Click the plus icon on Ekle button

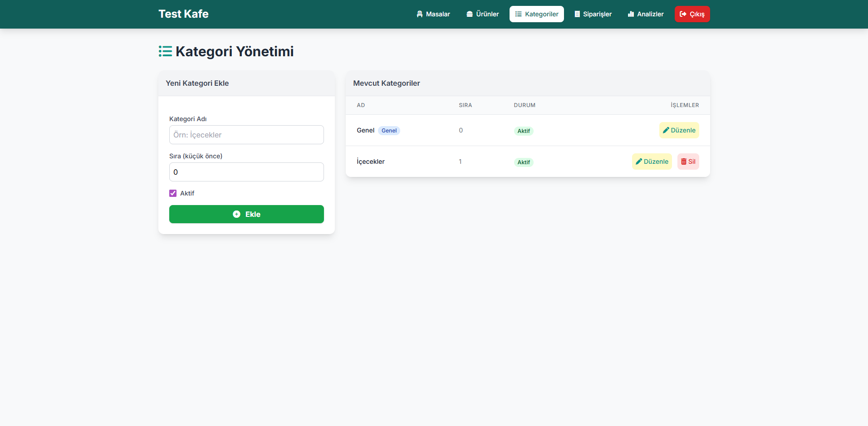click(x=236, y=214)
